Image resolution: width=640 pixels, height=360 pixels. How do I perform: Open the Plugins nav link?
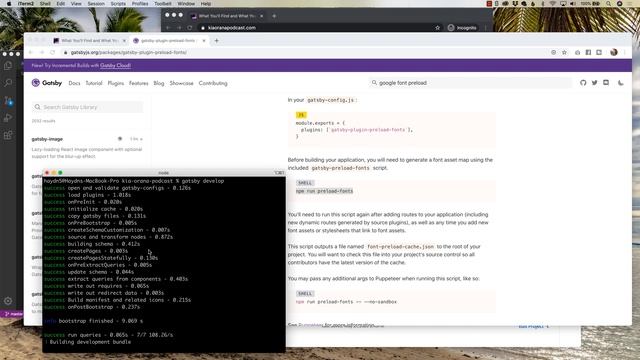tap(116, 83)
